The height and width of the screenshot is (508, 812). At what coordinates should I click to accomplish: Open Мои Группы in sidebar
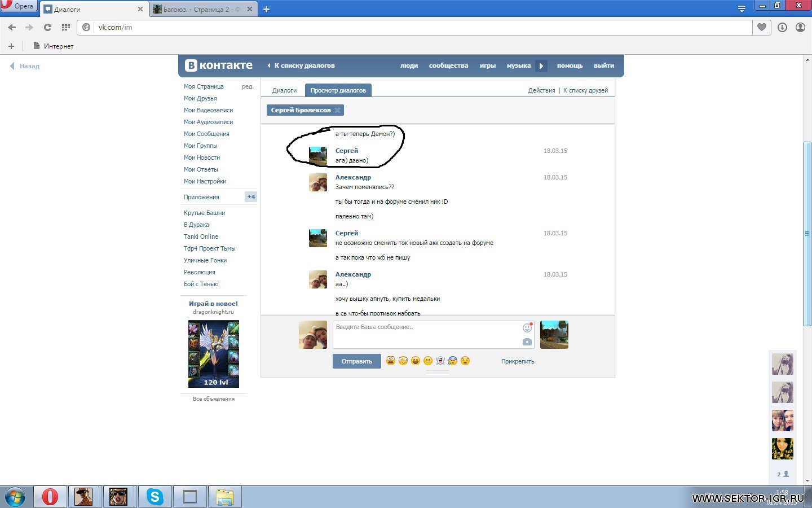click(x=200, y=146)
